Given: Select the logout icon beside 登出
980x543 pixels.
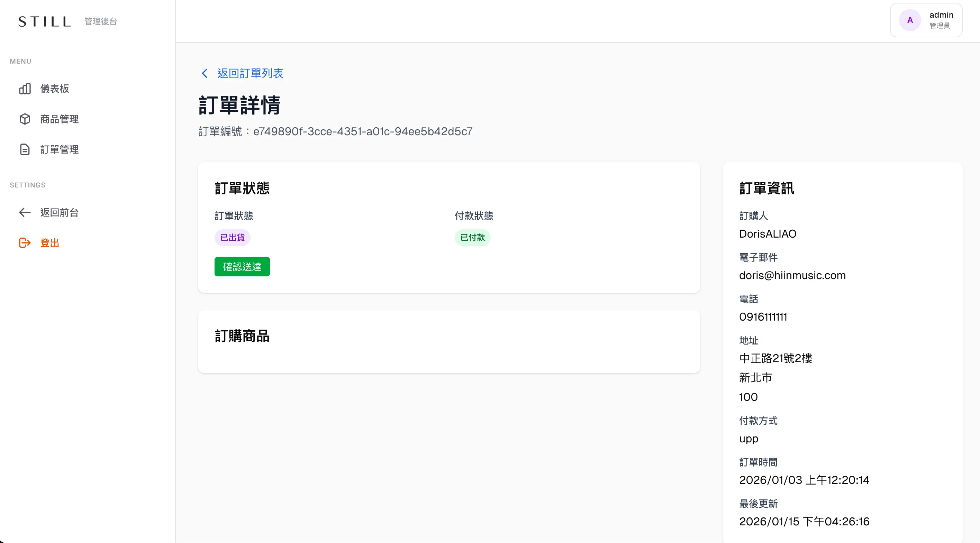Looking at the screenshot, I should 25,242.
